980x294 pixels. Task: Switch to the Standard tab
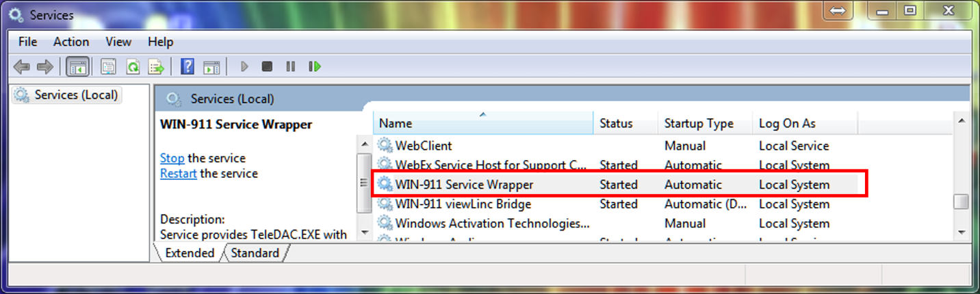tap(255, 253)
